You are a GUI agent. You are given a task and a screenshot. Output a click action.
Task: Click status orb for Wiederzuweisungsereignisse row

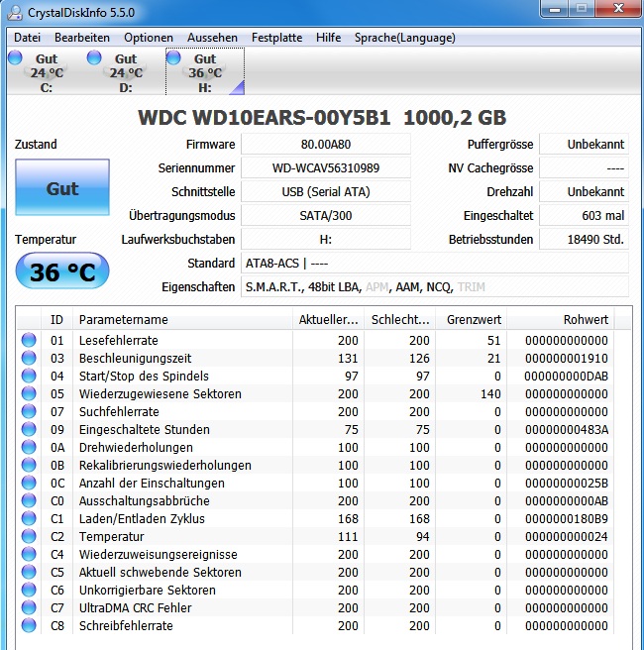[x=29, y=554]
